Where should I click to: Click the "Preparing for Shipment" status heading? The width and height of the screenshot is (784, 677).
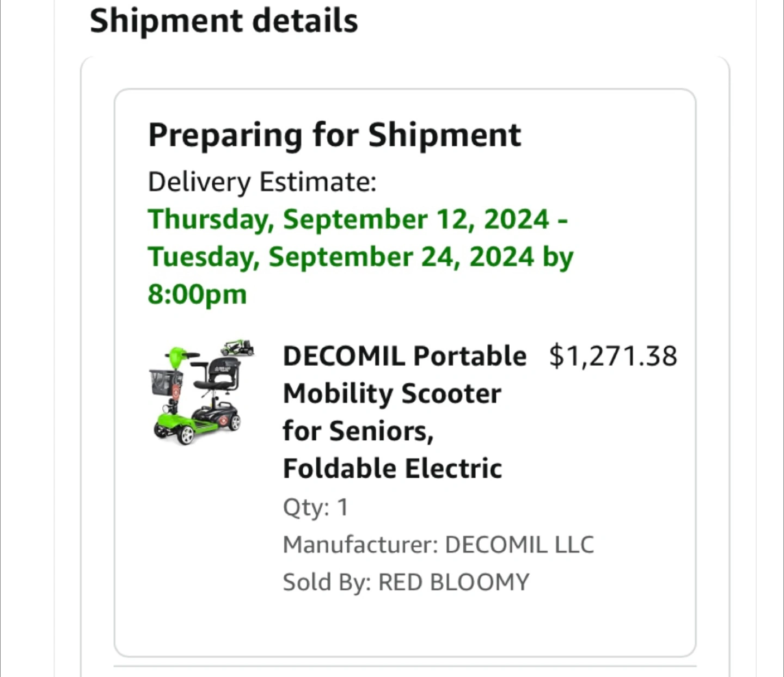(334, 134)
